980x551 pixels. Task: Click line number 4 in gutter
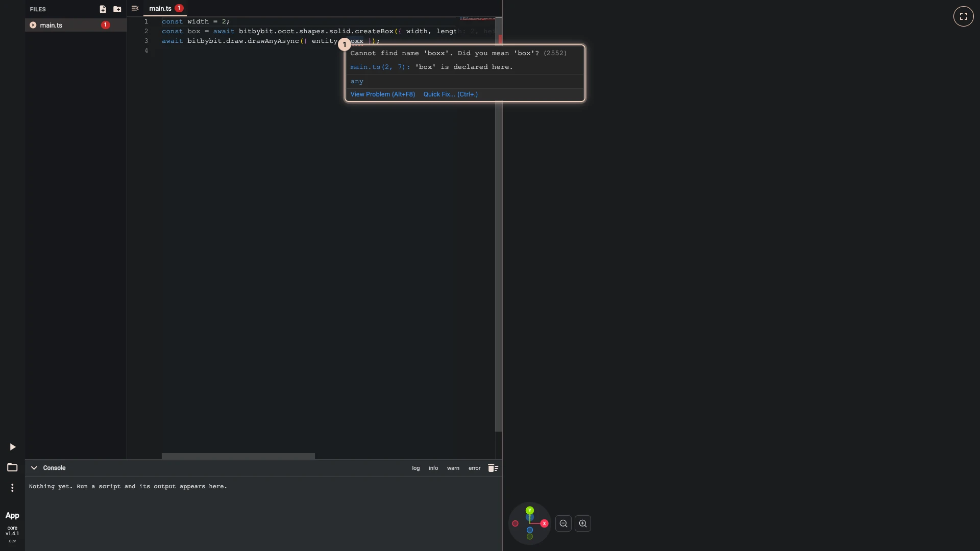(146, 51)
